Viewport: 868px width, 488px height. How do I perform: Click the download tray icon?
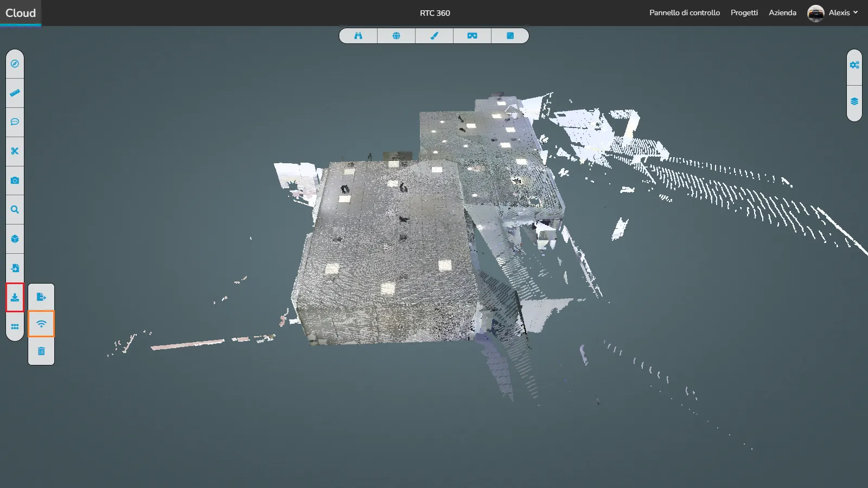15,298
